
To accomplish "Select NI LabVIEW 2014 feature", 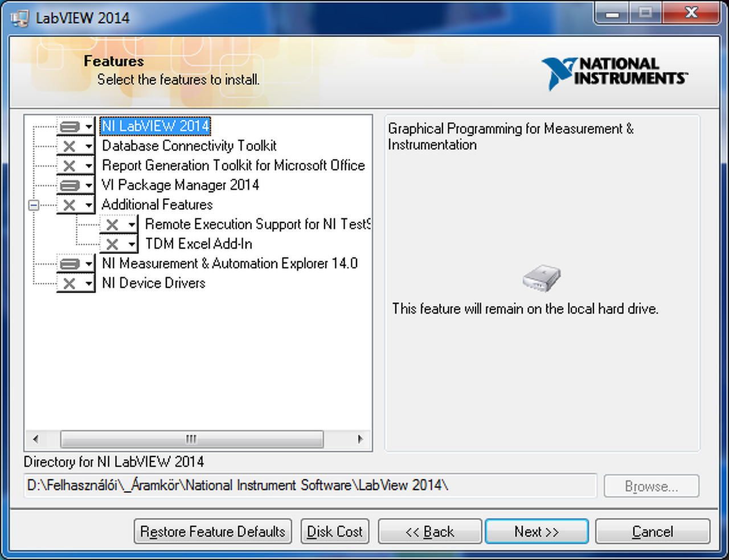I will 155,126.
